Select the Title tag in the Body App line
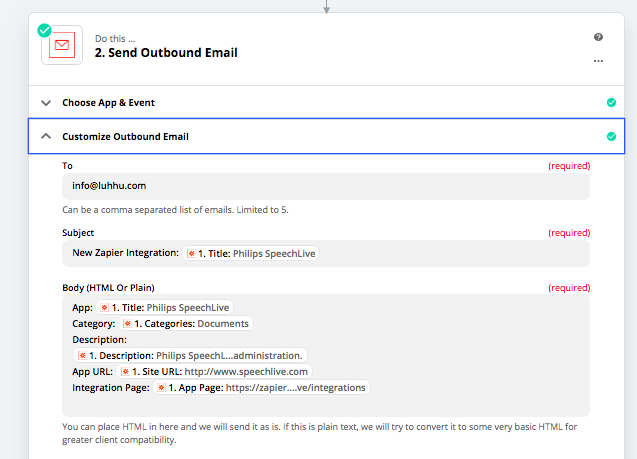This screenshot has height=459, width=637. pos(166,307)
